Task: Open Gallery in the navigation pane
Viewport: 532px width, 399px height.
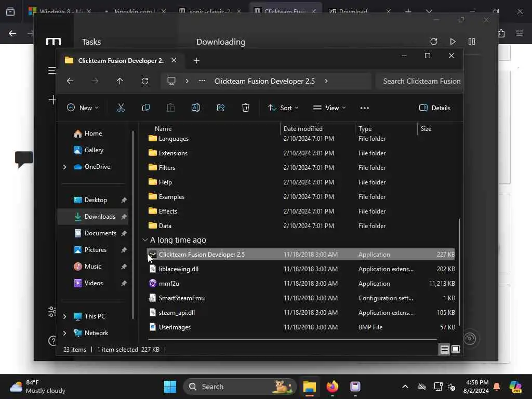Action: tap(88, 150)
